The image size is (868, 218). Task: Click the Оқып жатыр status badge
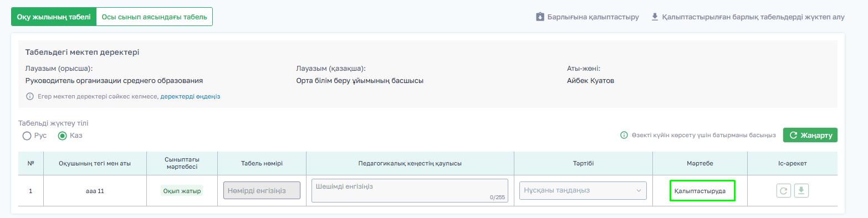(182, 191)
